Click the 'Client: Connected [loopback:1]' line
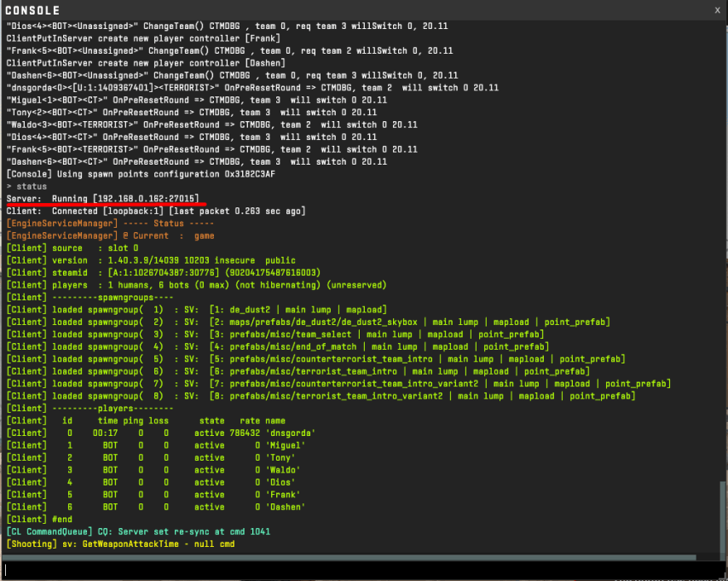The image size is (728, 581). (x=154, y=211)
